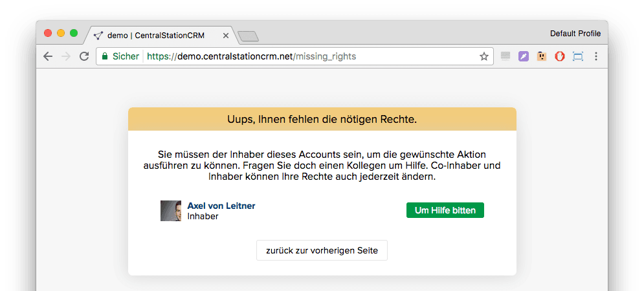The width and height of the screenshot is (644, 291).
Task: Open the purple pen extension
Action: click(x=524, y=56)
